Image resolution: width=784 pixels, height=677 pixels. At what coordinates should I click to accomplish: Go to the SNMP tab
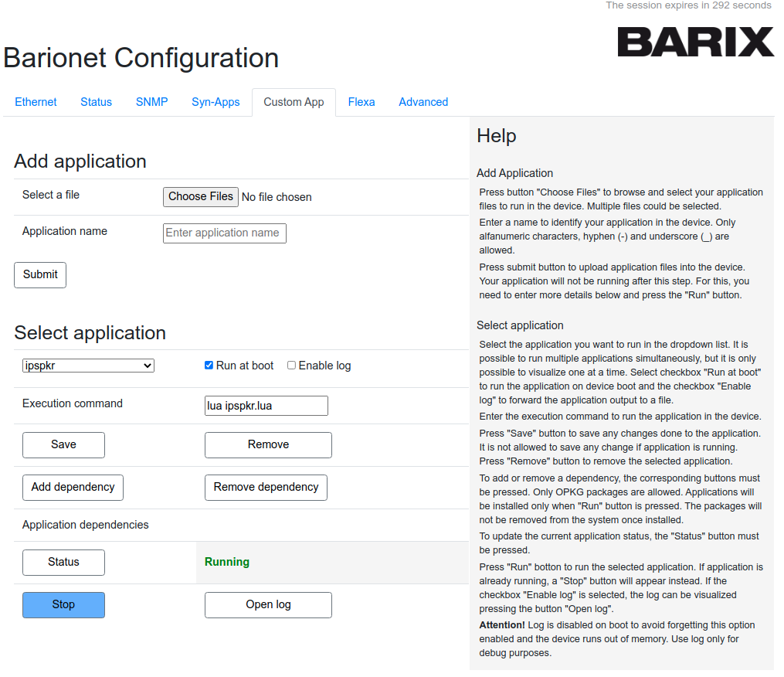151,102
